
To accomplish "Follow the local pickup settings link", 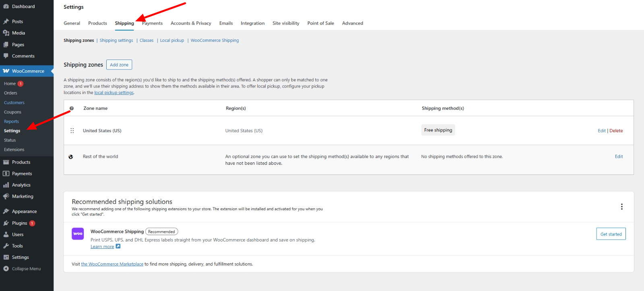I will [x=114, y=93].
